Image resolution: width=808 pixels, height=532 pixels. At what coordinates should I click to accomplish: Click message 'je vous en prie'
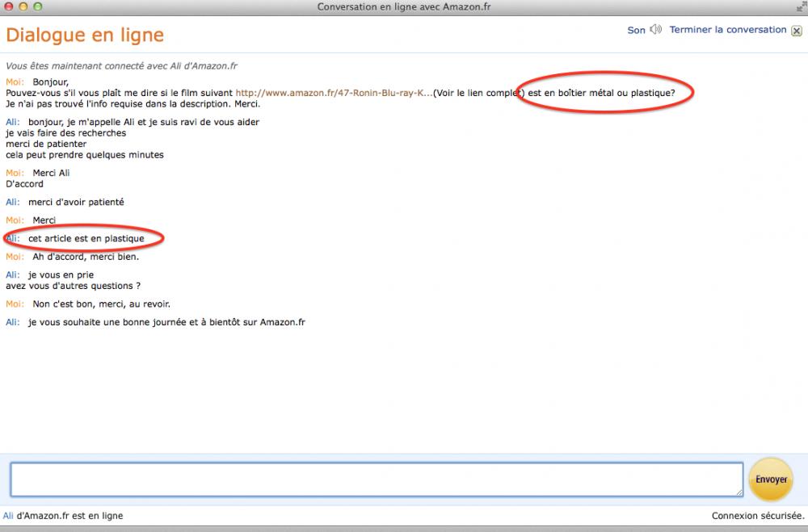pos(61,274)
